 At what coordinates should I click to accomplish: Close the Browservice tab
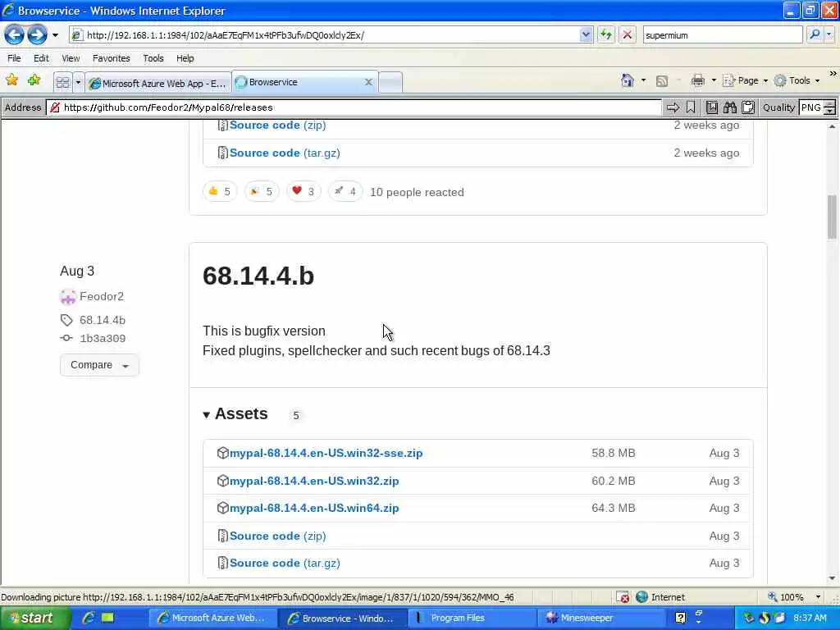click(x=368, y=82)
